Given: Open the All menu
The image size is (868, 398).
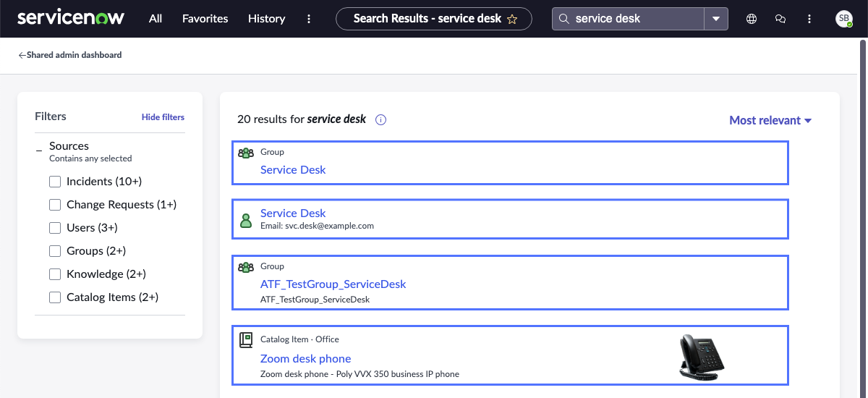Looking at the screenshot, I should coord(156,19).
